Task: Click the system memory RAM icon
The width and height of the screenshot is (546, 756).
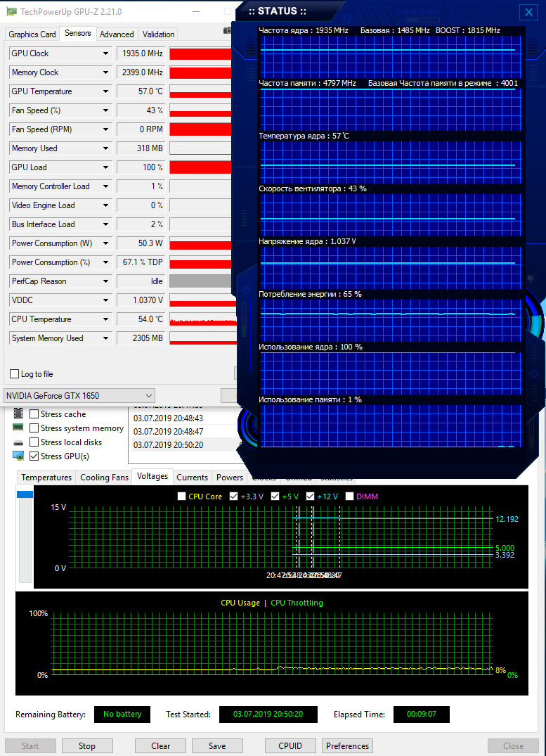Action: coord(18,428)
